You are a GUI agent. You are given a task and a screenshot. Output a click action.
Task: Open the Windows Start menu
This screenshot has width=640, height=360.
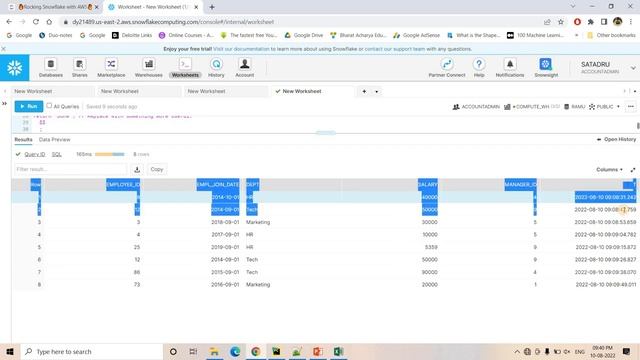(10, 351)
